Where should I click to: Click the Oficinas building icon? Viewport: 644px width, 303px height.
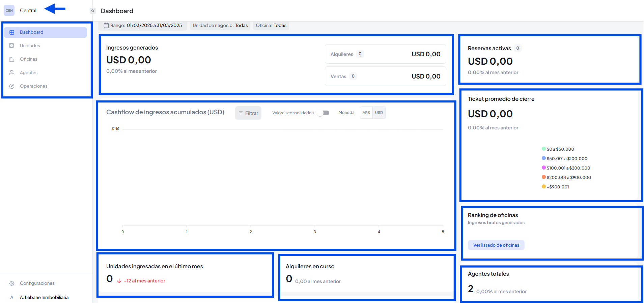click(12, 59)
